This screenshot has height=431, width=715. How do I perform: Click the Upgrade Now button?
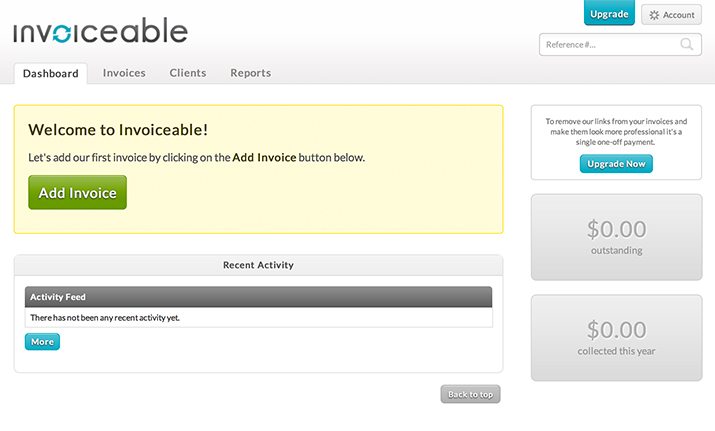pos(616,164)
